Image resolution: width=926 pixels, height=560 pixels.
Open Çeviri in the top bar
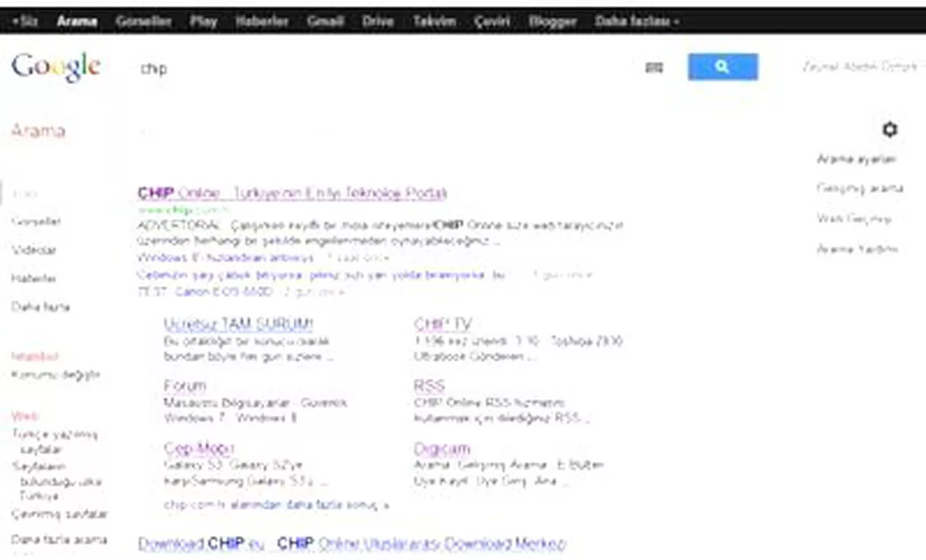tap(492, 21)
